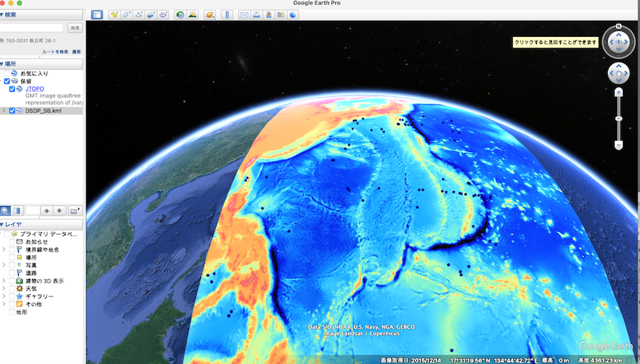640x364 pixels.
Task: Enable the 地形 terrain checkbox
Action: point(12,312)
